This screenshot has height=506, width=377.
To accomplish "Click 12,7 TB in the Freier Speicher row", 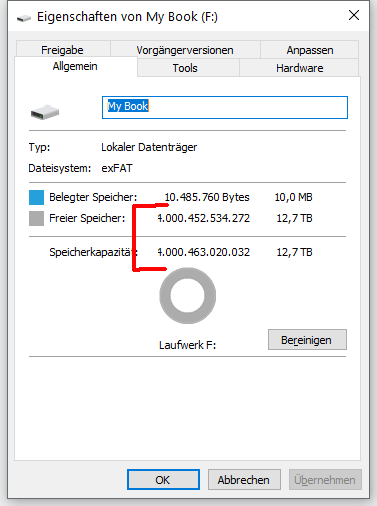I will pos(294,218).
